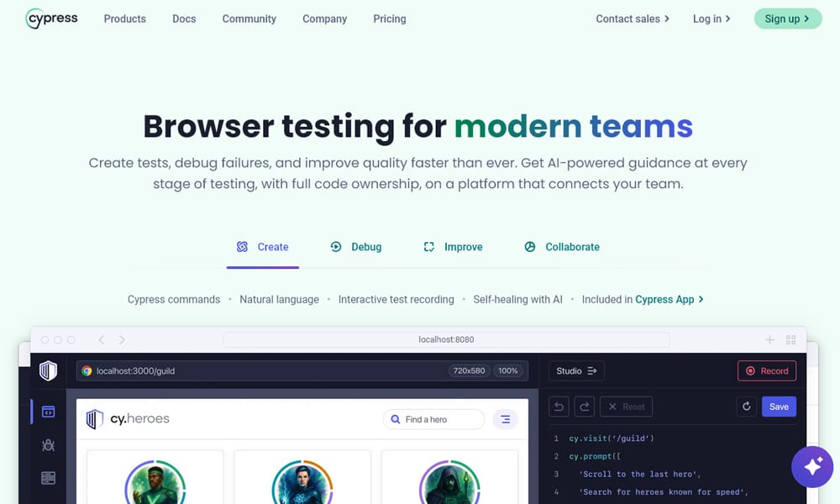Click the 'Natural language' feature text

(x=279, y=299)
